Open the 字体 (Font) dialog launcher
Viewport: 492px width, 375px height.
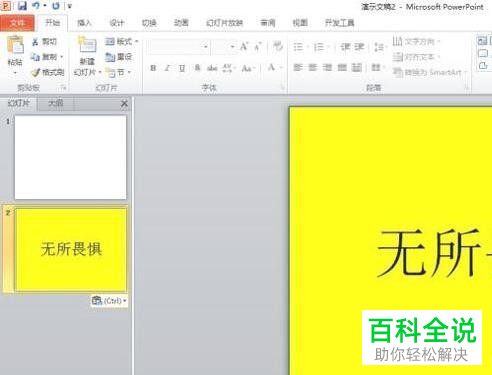point(282,88)
